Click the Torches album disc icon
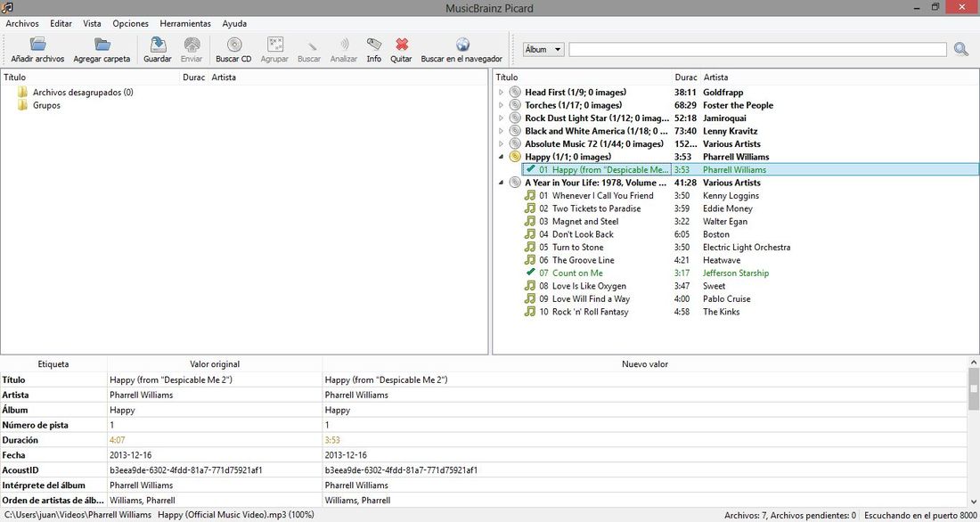 (x=515, y=106)
